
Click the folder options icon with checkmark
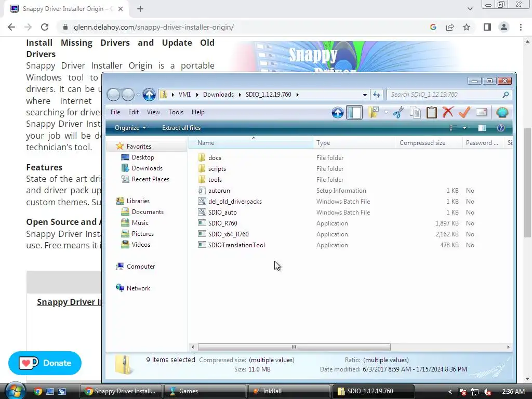tap(373, 112)
